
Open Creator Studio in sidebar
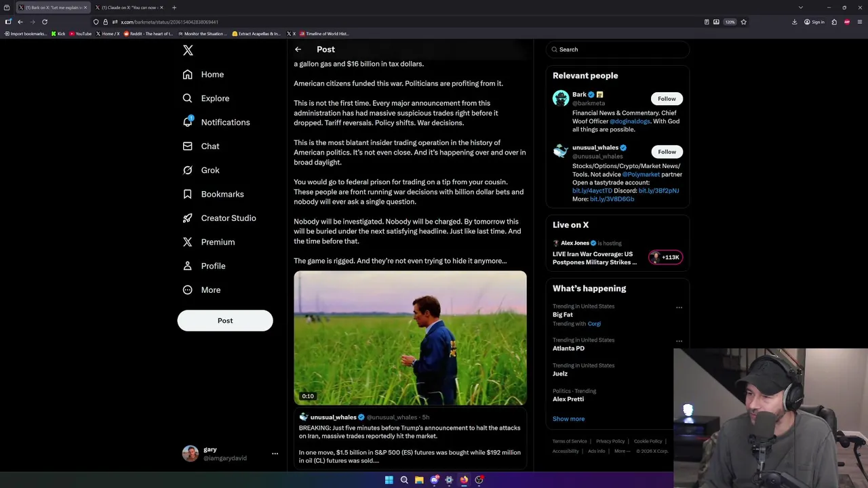pos(219,218)
